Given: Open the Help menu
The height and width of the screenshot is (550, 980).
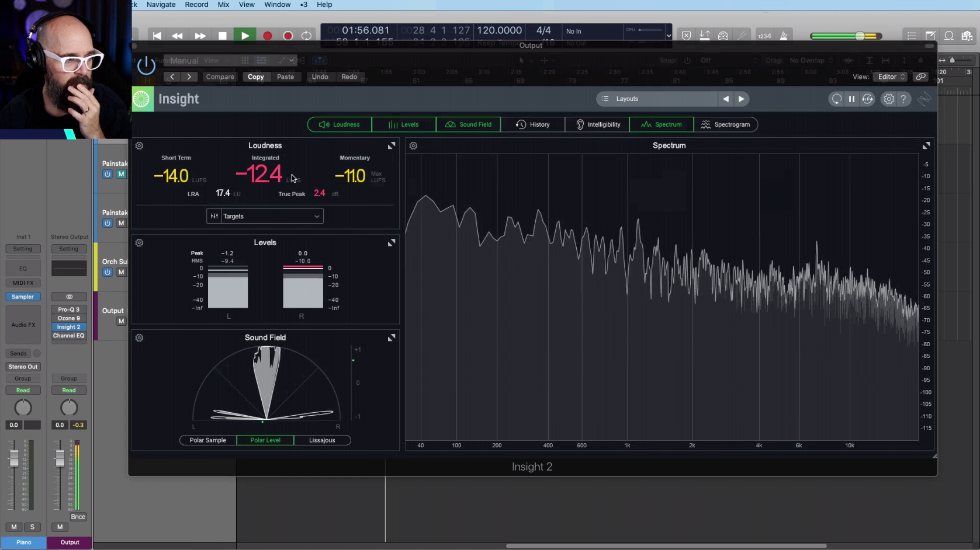Looking at the screenshot, I should [x=324, y=5].
